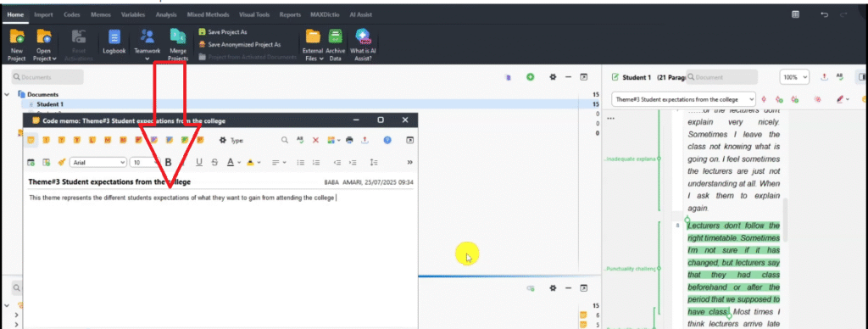Click Save Anonymized Project As
The image size is (868, 329).
pyautogui.click(x=239, y=44)
